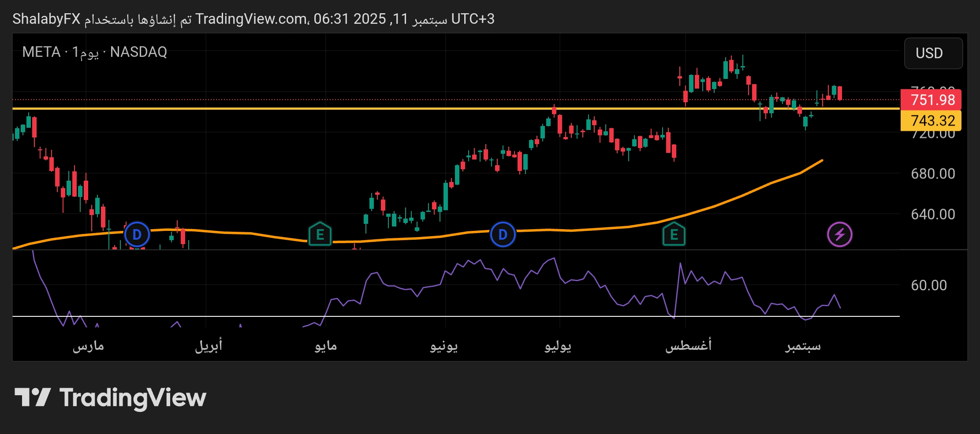980x434 pixels.
Task: Click the red 751.98 current price label
Action: [x=931, y=100]
